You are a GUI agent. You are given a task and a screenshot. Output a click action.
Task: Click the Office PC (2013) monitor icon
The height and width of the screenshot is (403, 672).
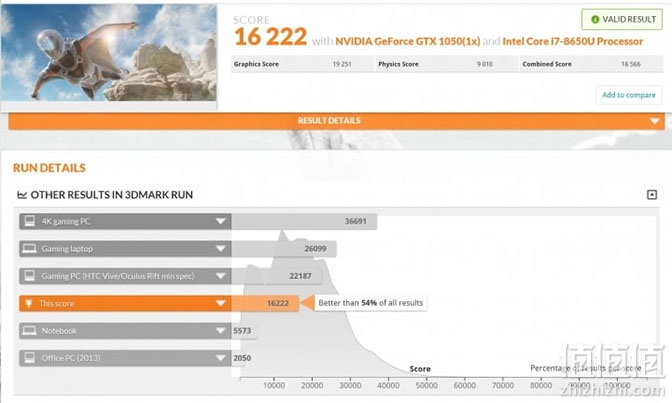[30, 358]
